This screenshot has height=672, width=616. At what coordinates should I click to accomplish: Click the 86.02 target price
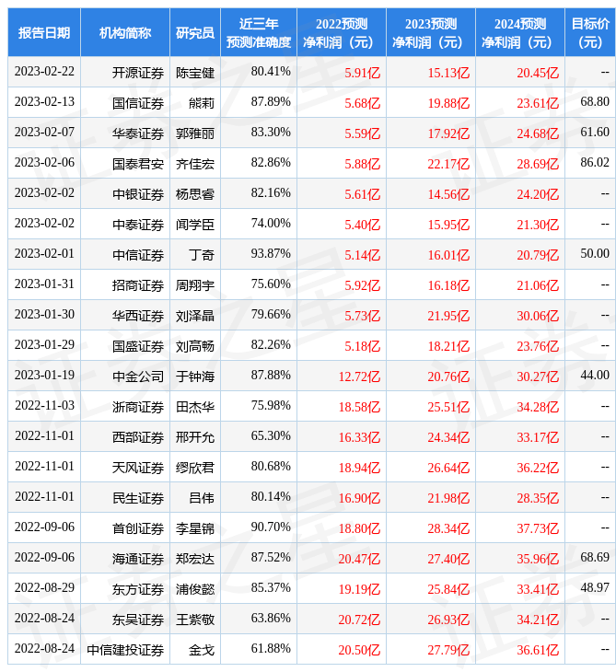[595, 163]
